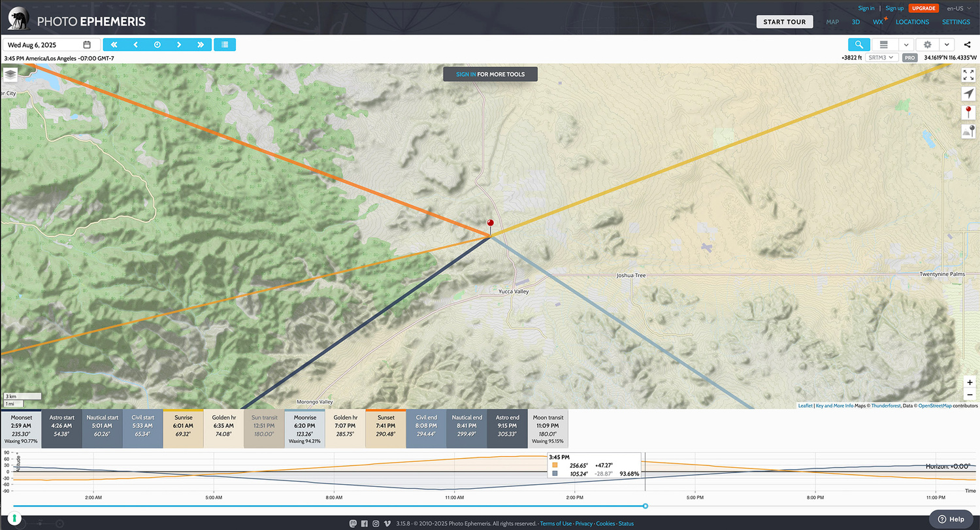Open the LOCATIONS menu

[x=912, y=22]
